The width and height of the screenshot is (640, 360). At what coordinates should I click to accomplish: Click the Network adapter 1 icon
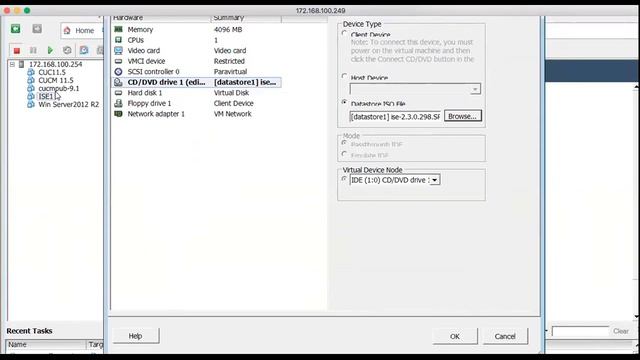[118, 114]
